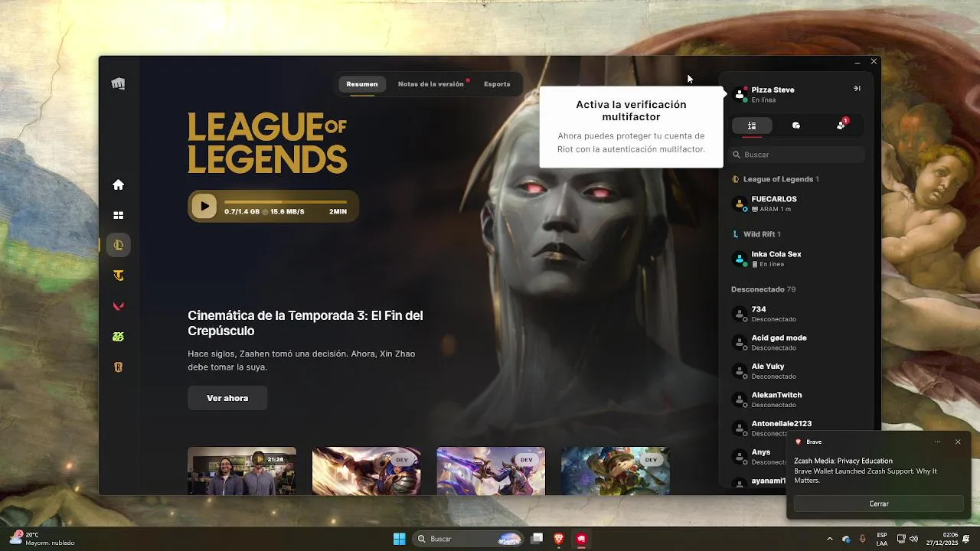
Task: Click the download progress bar
Action: tap(286, 203)
